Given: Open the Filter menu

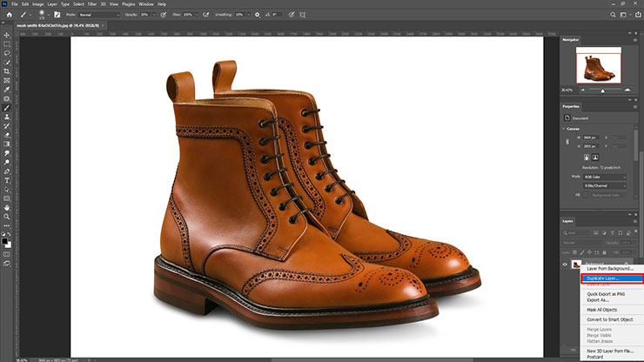Looking at the screenshot, I should tap(91, 4).
